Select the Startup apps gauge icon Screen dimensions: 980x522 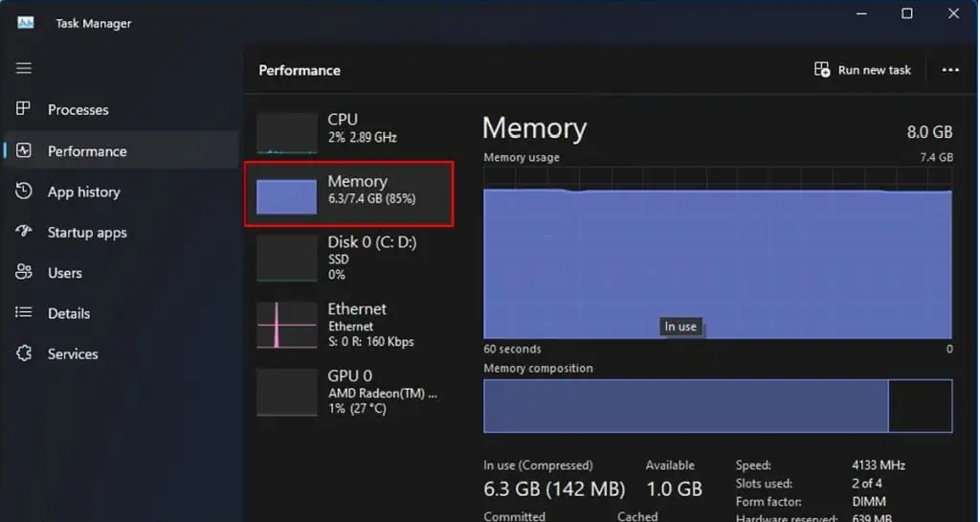(24, 232)
